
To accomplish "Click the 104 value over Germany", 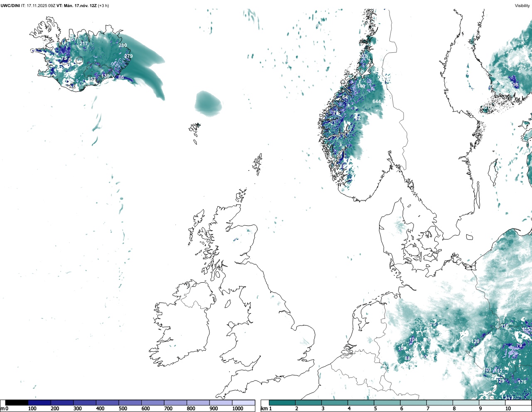I will [413, 340].
